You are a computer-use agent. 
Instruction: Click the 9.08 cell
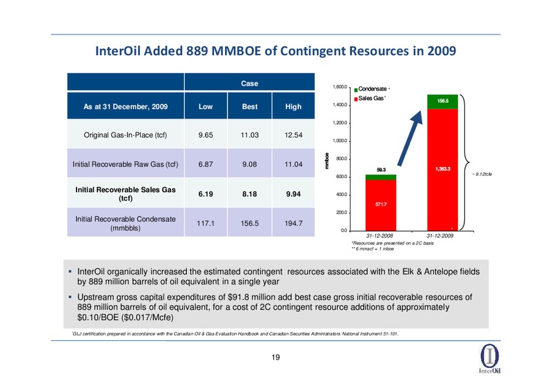250,164
